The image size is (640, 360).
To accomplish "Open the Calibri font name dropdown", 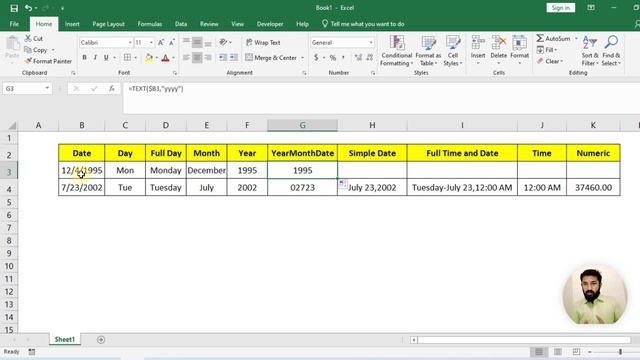I will point(130,42).
